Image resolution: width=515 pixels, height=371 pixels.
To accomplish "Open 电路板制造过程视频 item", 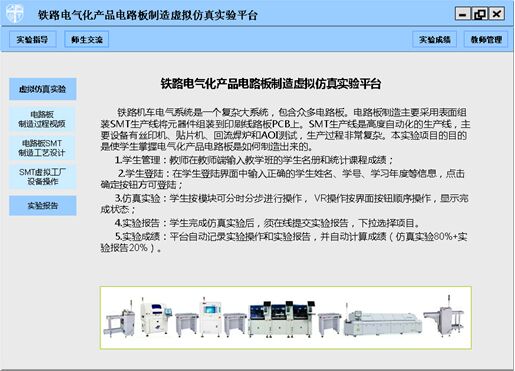I will click(42, 119).
